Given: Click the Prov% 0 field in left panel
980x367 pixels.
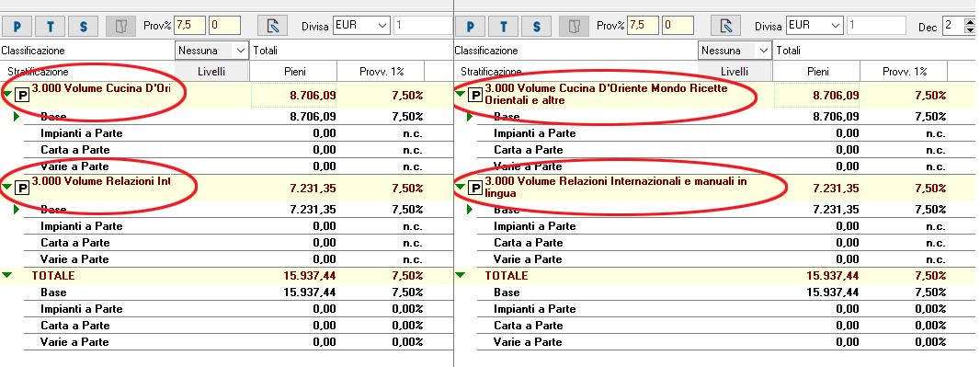Looking at the screenshot, I should pos(225,26).
